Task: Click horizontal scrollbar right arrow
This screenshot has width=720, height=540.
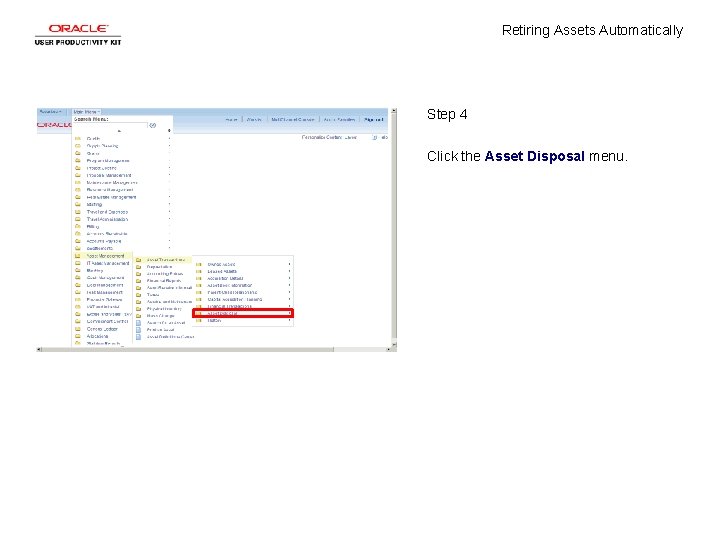Action: (388, 349)
